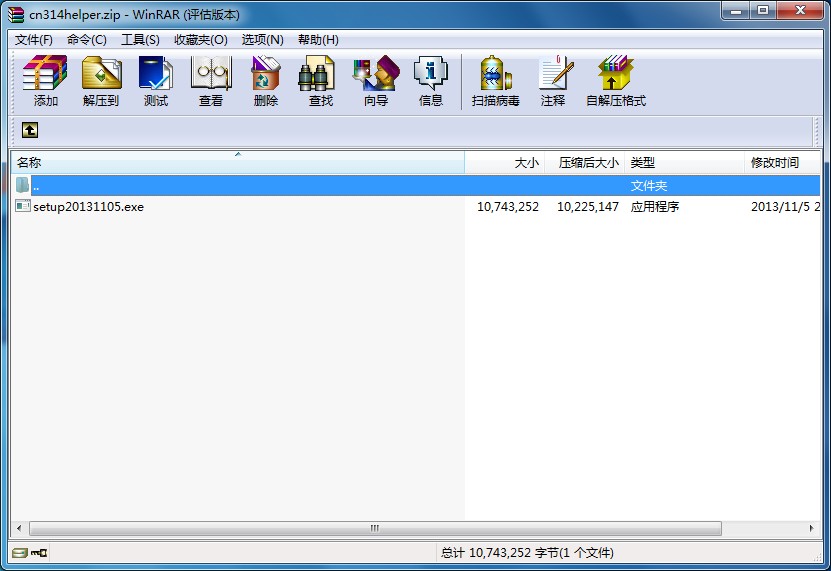Viewport: 831px width, 571px height.
Task: Click packed size 10,225,147
Action: pyautogui.click(x=588, y=206)
